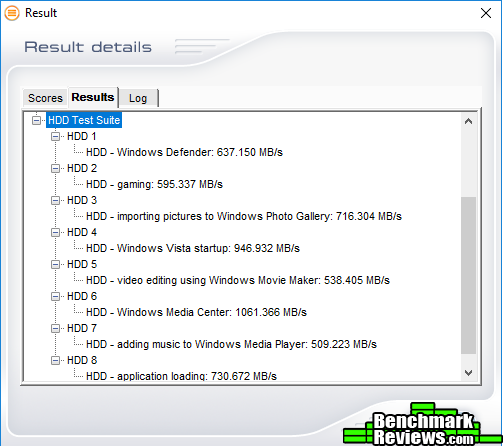
Task: Click the scroll up arrow in results list
Action: tap(468, 121)
